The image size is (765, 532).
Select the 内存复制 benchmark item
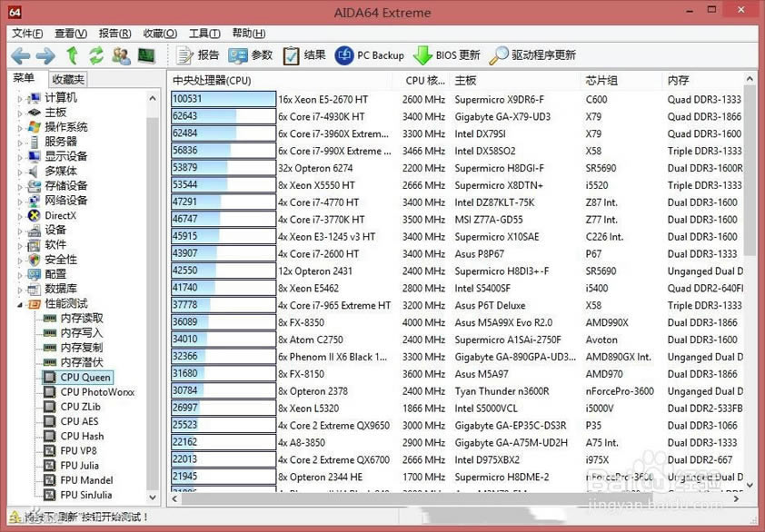(82, 348)
